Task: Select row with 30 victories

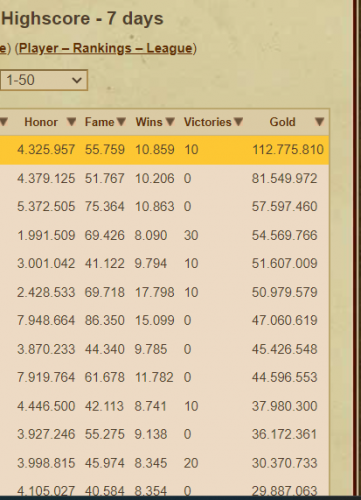Action: (x=164, y=235)
